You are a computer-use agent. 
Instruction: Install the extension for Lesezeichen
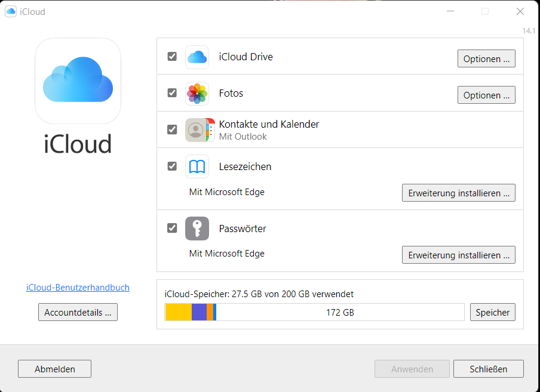pyautogui.click(x=459, y=193)
